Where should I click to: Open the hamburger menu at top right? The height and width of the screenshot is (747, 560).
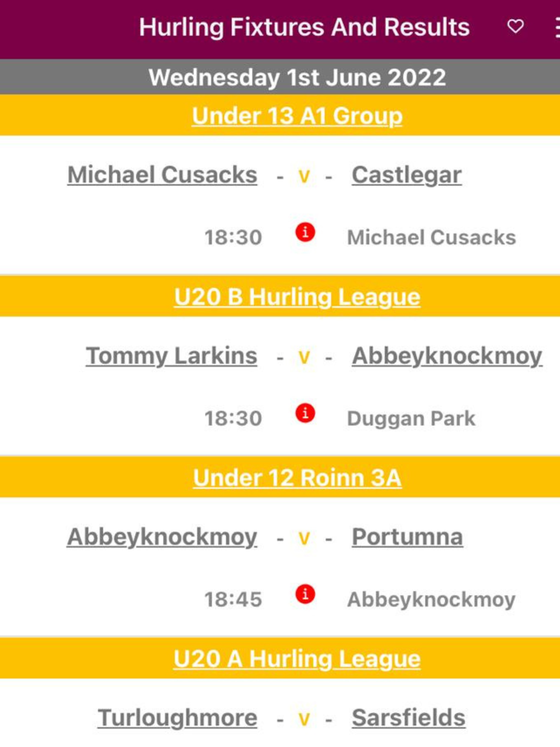point(557,27)
